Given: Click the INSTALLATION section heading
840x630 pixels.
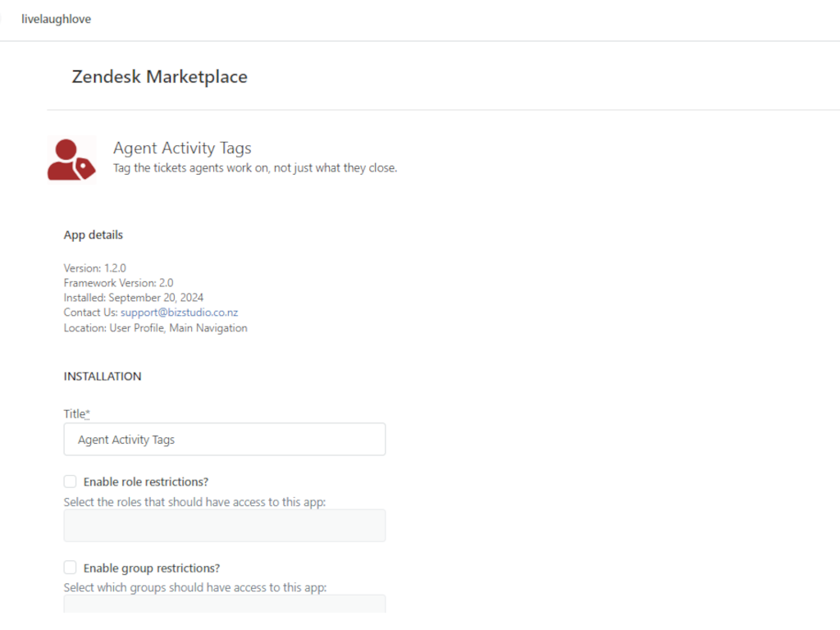Looking at the screenshot, I should coord(103,377).
